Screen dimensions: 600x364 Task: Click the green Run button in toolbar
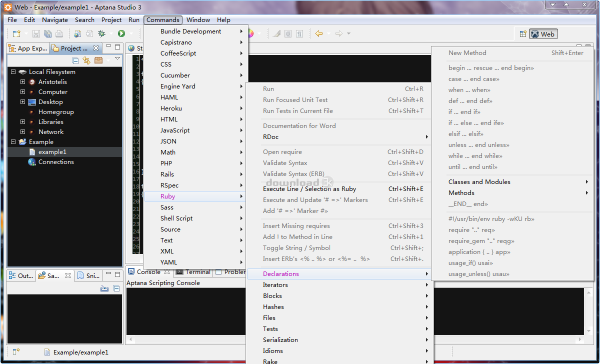click(x=121, y=33)
